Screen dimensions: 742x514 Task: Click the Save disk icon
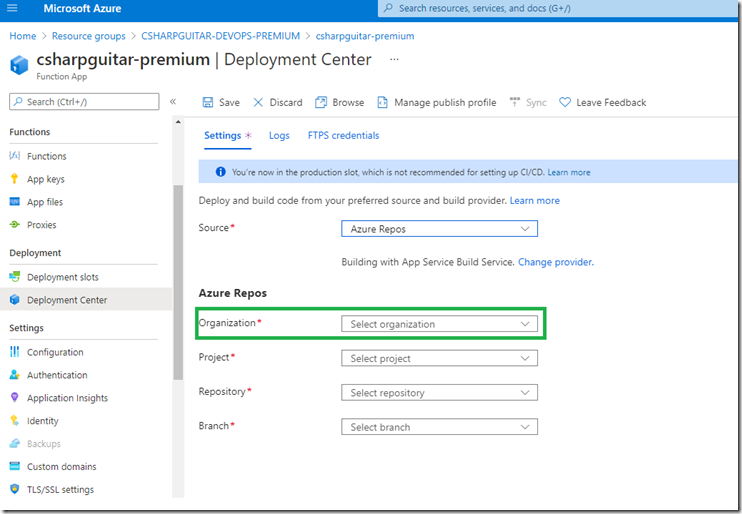[x=208, y=102]
